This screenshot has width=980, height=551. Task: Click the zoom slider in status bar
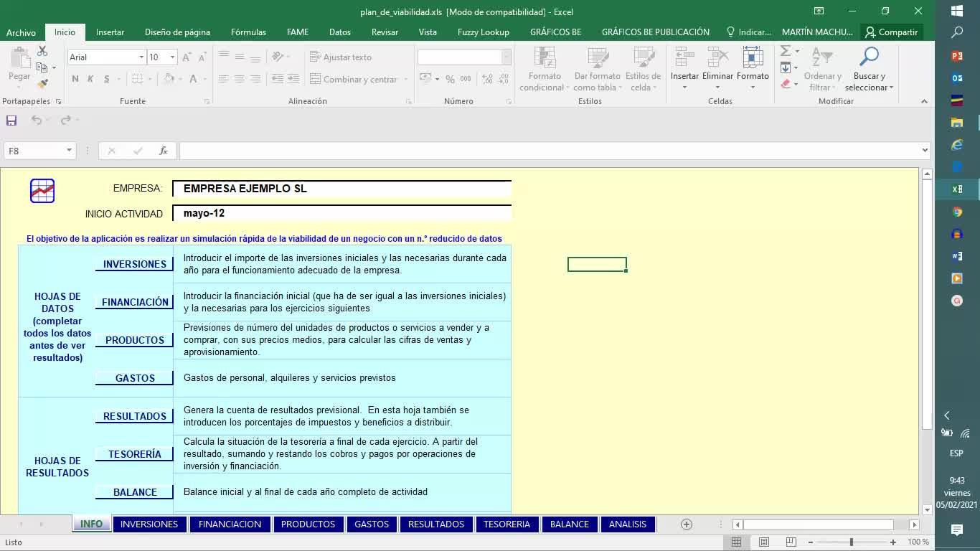[x=852, y=542]
